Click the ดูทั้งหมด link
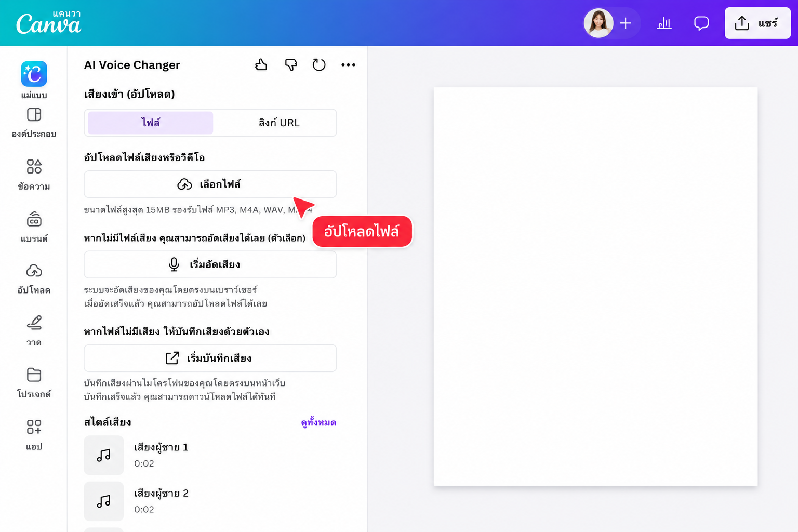Screen dimensions: 798x532 pyautogui.click(x=318, y=422)
